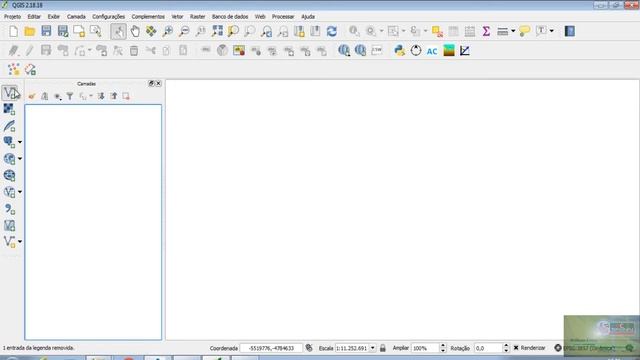Click the expand all layers icon
The image size is (640, 360).
101,96
